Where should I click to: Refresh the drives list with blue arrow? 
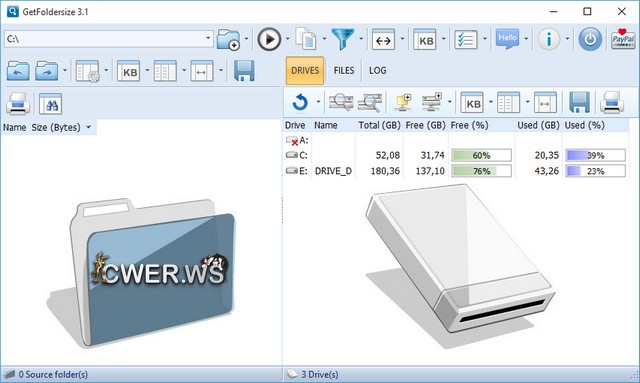(x=300, y=102)
